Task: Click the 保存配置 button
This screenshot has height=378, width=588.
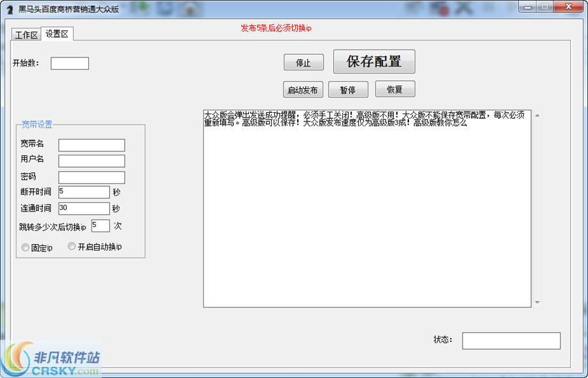Action: coord(374,61)
